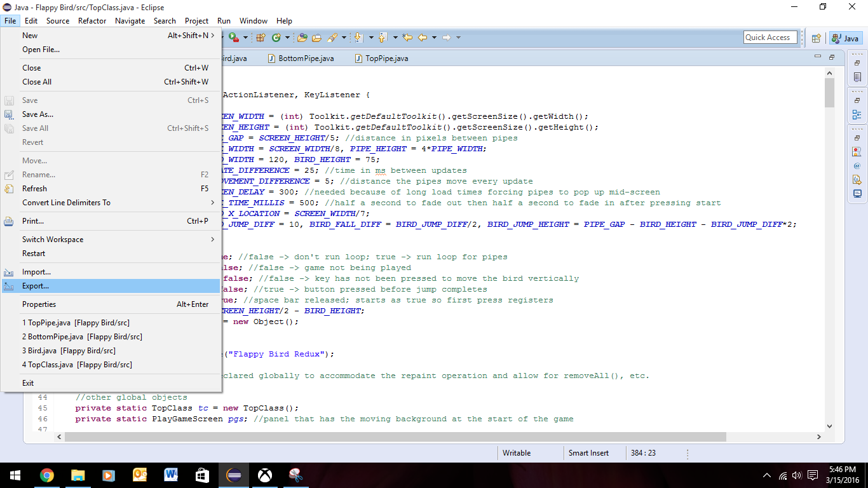The height and width of the screenshot is (488, 868).
Task: Toggle the Java perspective button
Action: tap(846, 38)
